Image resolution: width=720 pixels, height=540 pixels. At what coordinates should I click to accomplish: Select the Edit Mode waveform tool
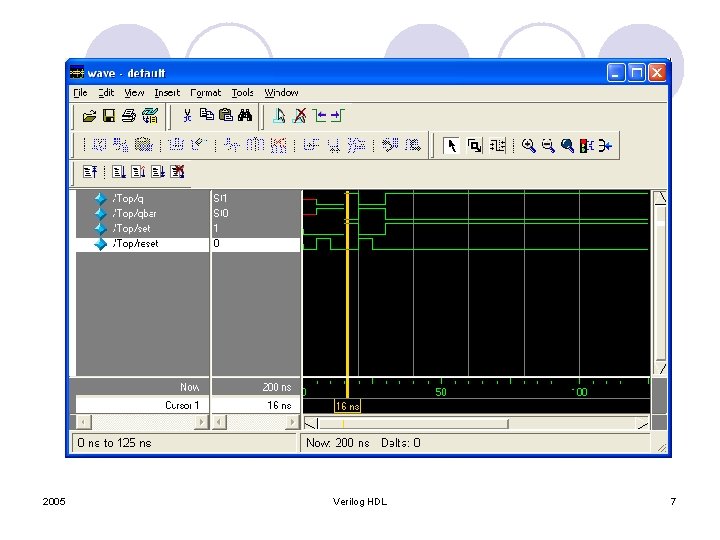497,146
